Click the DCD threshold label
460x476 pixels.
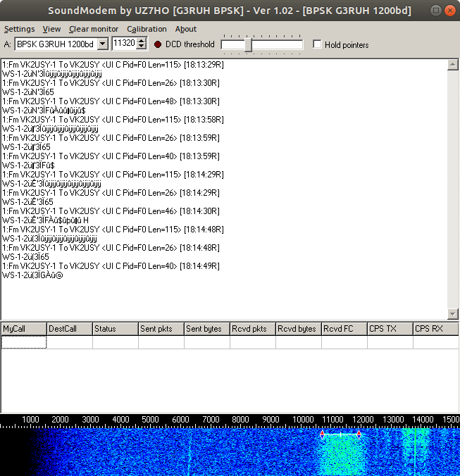[190, 44]
